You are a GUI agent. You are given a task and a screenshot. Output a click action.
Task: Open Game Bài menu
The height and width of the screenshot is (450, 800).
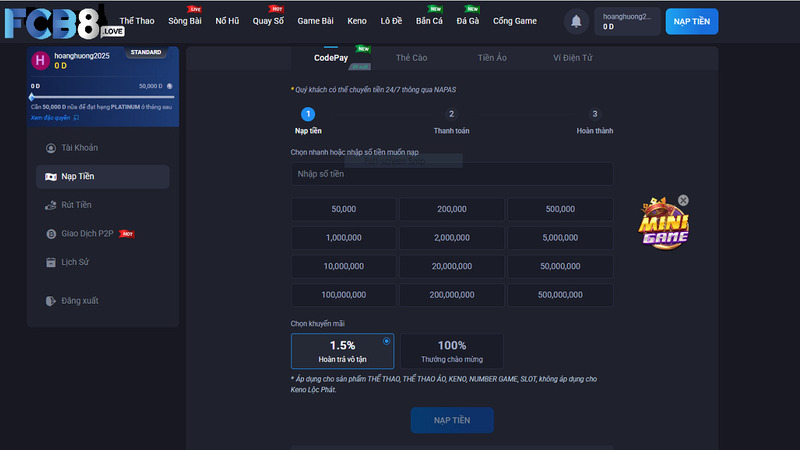[x=315, y=21]
